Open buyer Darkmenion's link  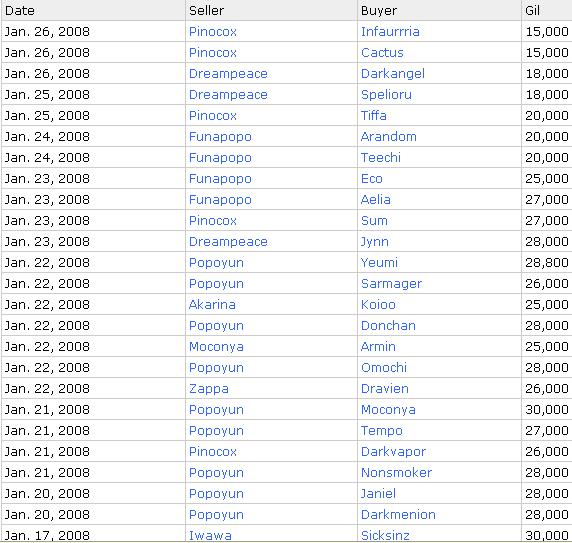(x=398, y=515)
